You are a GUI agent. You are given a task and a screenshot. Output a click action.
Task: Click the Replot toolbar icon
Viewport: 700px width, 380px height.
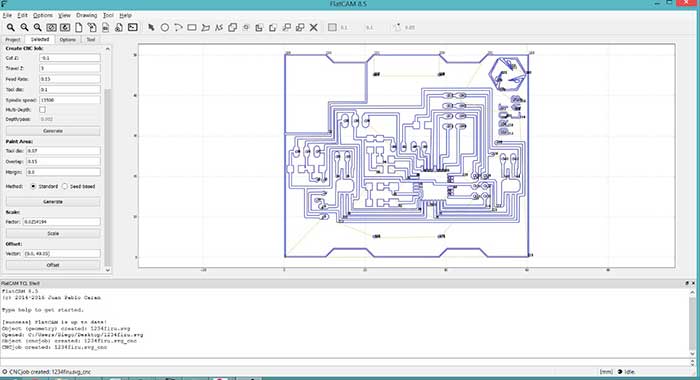click(x=65, y=27)
